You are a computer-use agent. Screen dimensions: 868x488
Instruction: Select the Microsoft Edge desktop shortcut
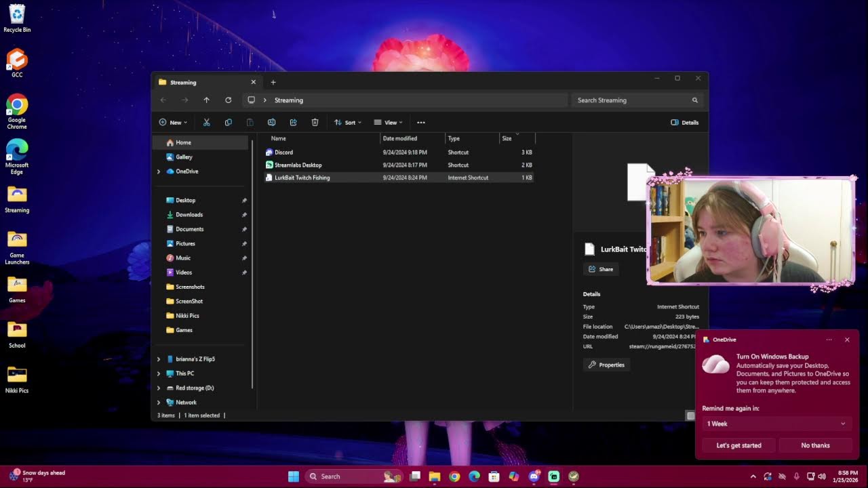pos(17,157)
